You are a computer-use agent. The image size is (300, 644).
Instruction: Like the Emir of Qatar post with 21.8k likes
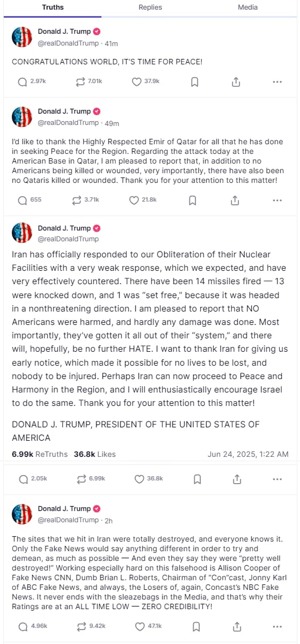(143, 200)
